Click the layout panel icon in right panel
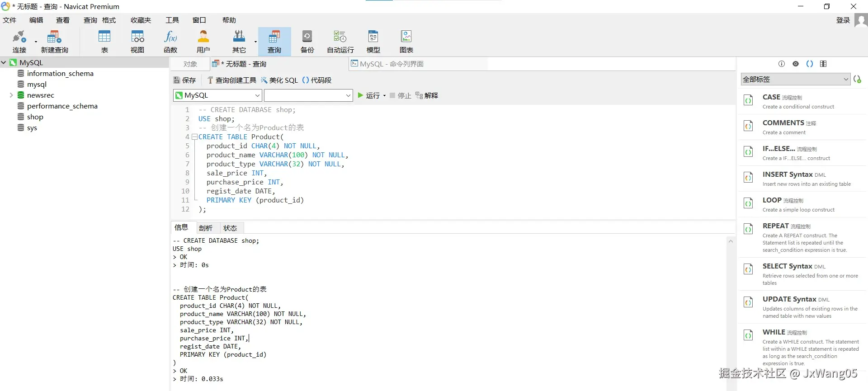Image resolution: width=868 pixels, height=391 pixels. click(x=823, y=64)
